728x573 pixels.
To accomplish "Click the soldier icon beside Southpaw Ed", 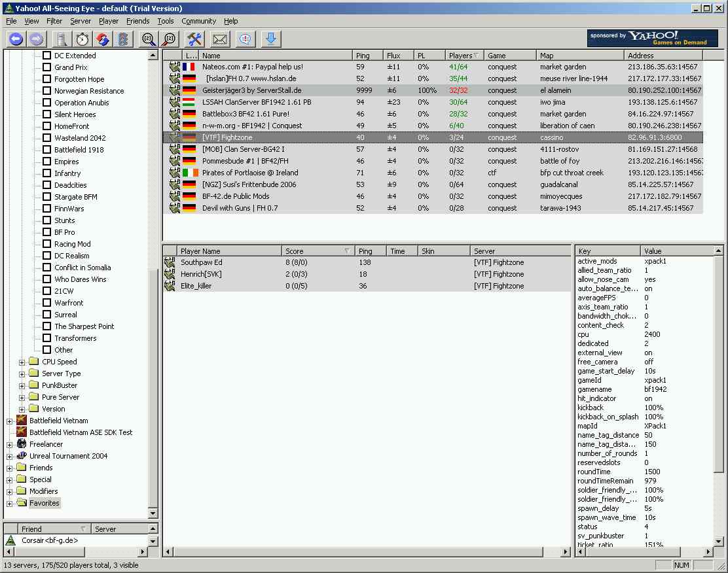I will tap(170, 262).
